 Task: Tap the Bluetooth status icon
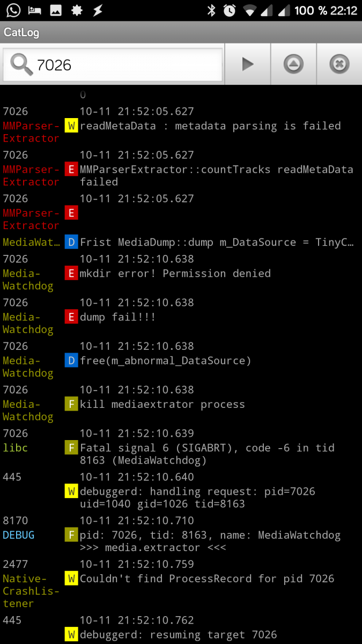211,10
